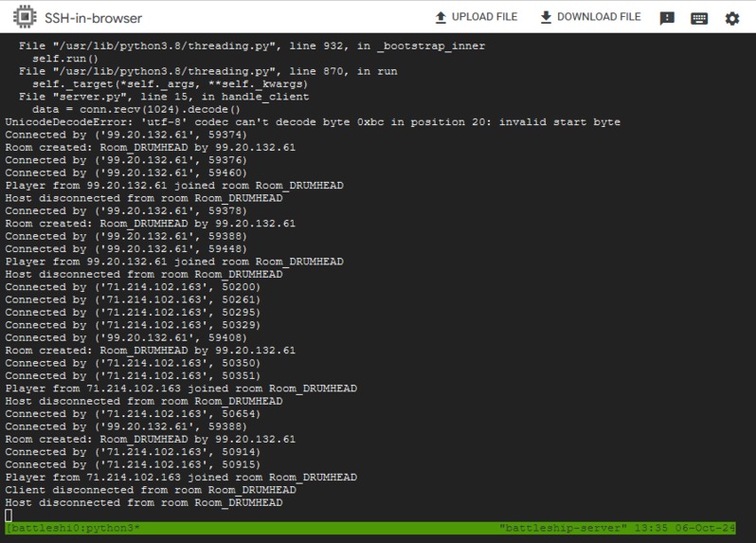Click the 'File "server.py", line 15' line
This screenshot has height=543, width=756.
[x=164, y=97]
